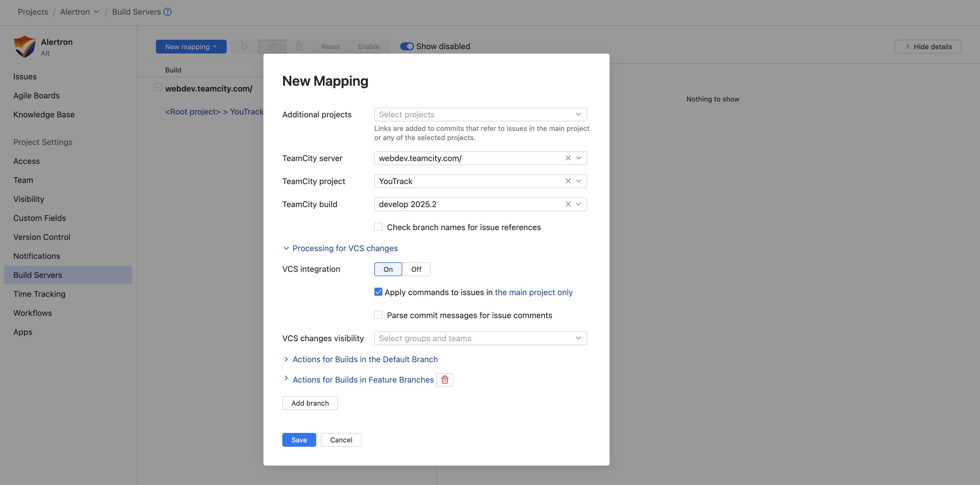The height and width of the screenshot is (485, 980).
Task: Uncheck Apply commands to issues checkbox
Action: coord(378,292)
